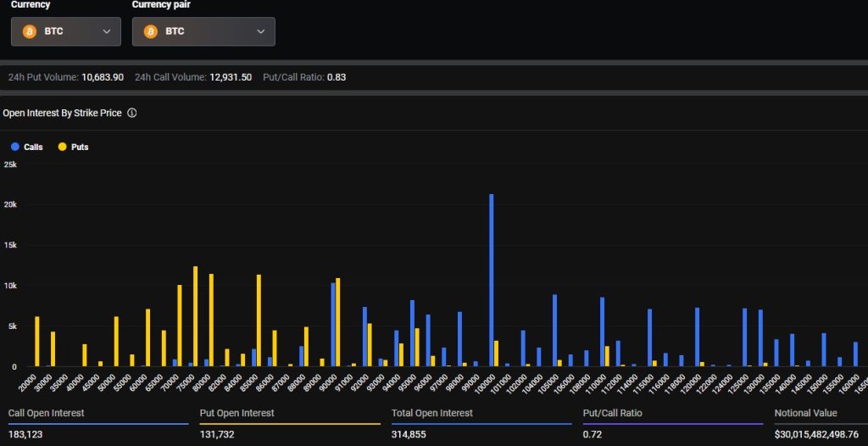
Task: Click the yellow put bar at 85000 strike
Action: (x=259, y=320)
